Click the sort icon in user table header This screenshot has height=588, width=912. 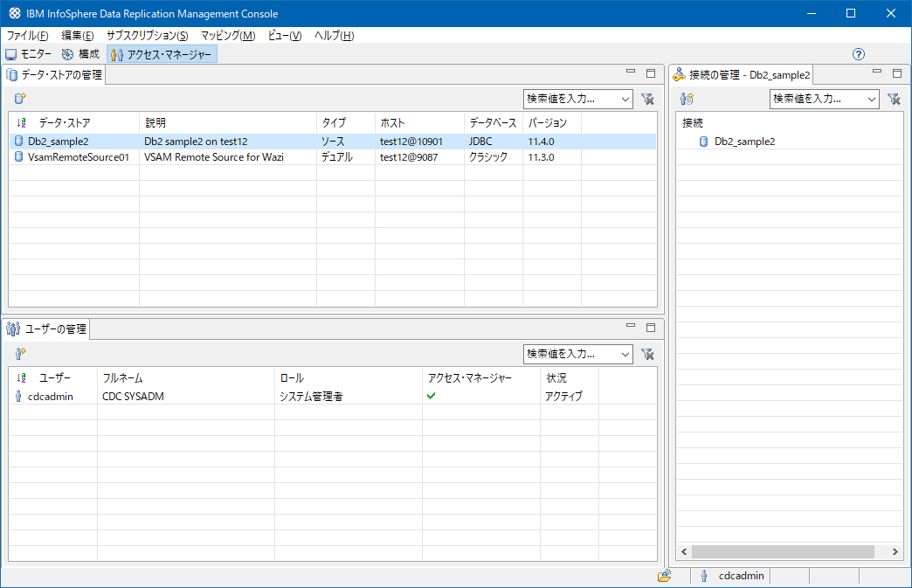point(22,377)
